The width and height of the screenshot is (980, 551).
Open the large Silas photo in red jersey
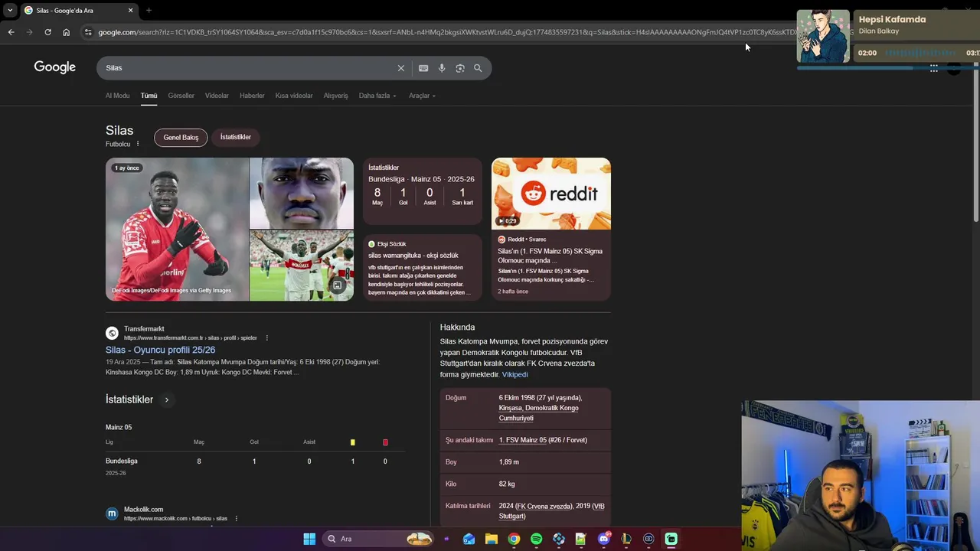coord(177,229)
